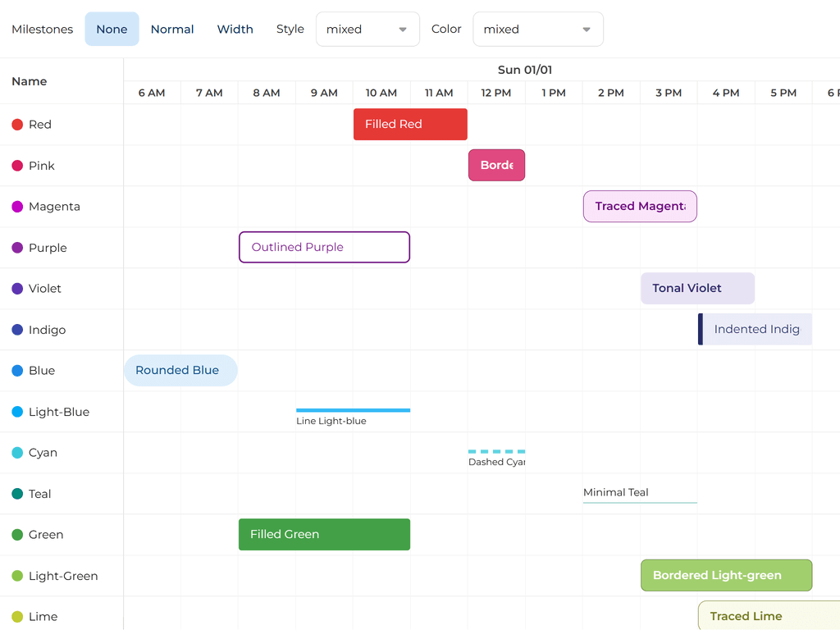Screen dimensions: 840x630
Task: Switch milestones to Normal
Action: point(172,30)
